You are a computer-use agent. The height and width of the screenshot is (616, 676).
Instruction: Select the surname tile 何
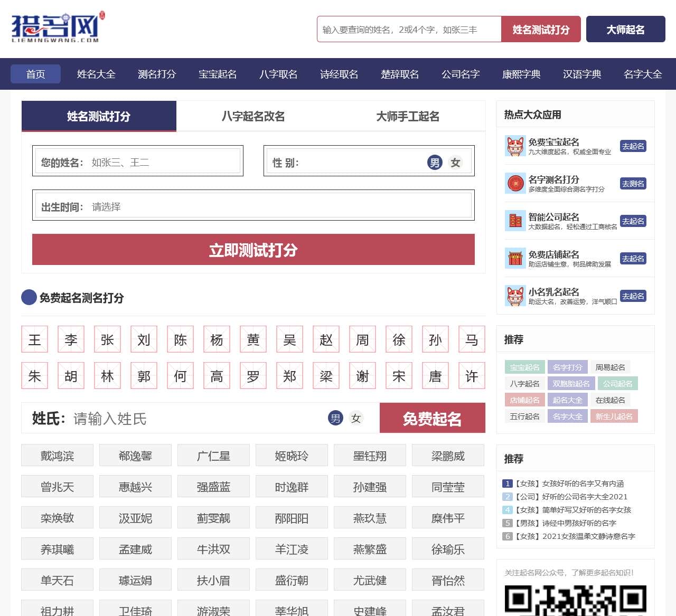click(x=180, y=375)
